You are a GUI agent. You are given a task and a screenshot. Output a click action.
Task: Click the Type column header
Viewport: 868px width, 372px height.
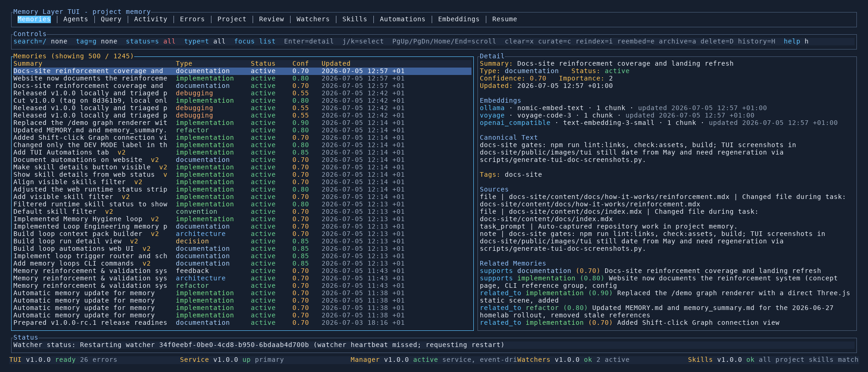184,63
